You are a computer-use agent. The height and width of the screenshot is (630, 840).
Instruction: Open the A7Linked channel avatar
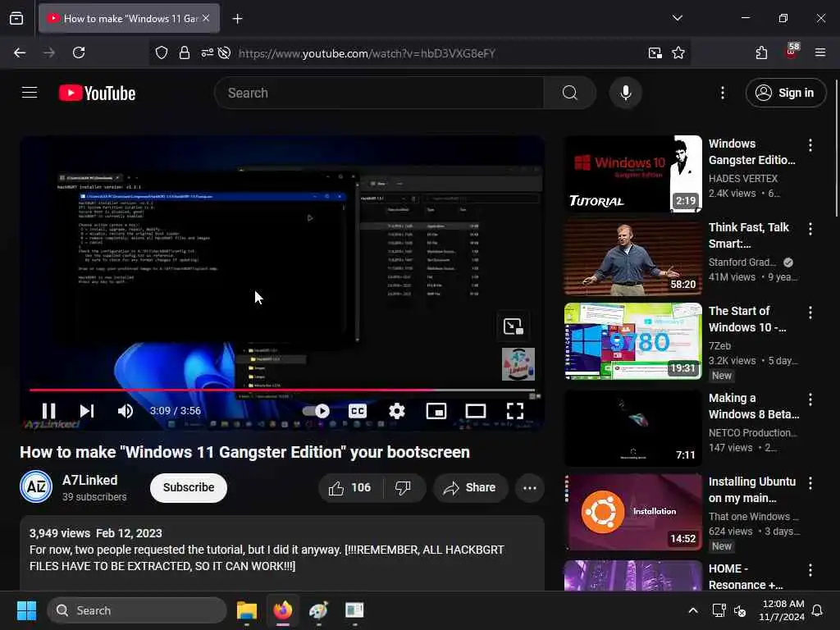pos(36,486)
